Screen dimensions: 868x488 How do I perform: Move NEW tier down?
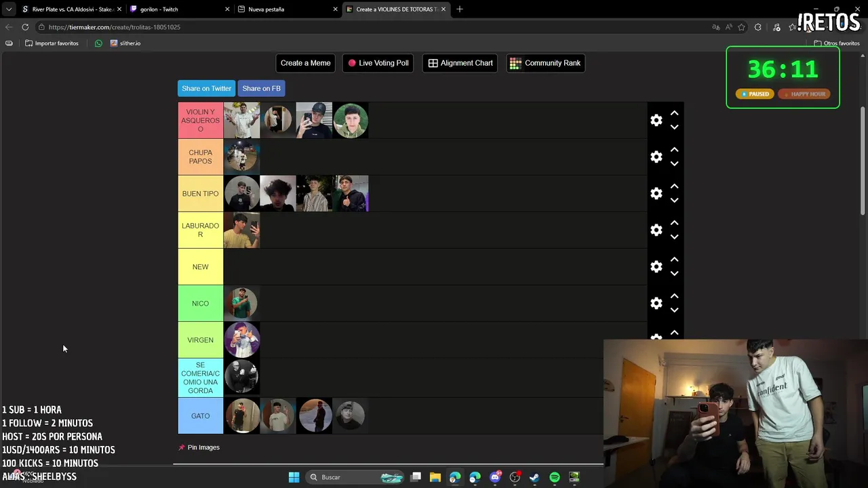click(674, 273)
